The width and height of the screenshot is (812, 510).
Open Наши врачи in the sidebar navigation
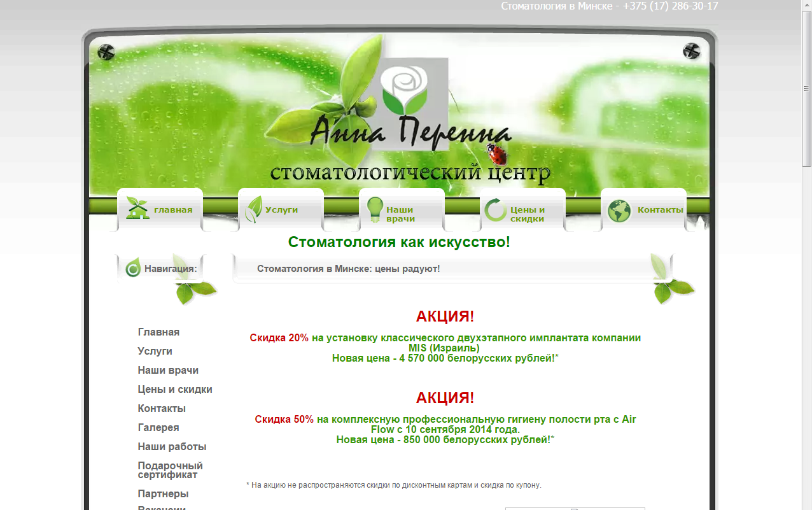click(168, 370)
